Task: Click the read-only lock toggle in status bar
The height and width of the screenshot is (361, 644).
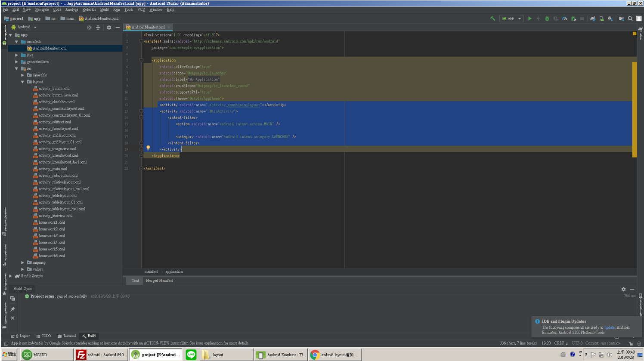Action: [631, 343]
